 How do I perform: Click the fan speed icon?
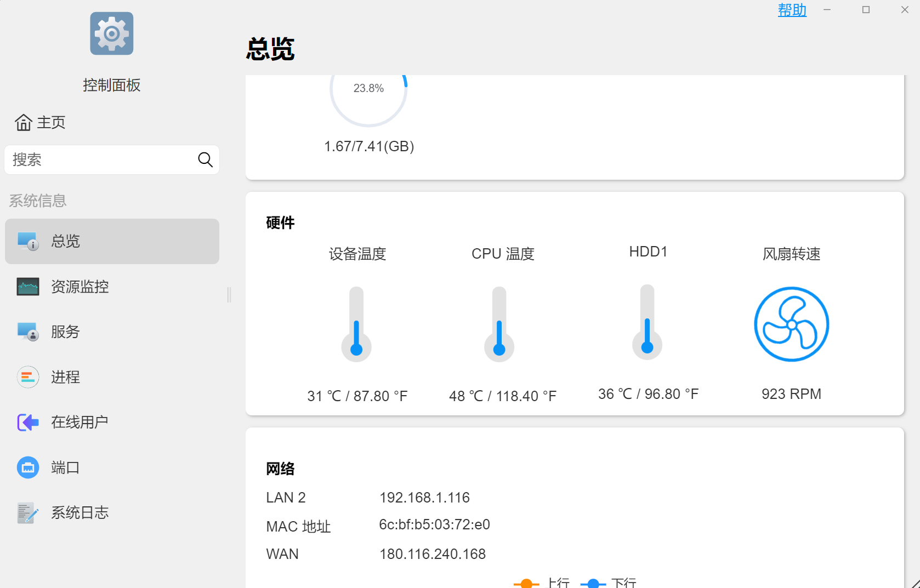click(x=791, y=324)
